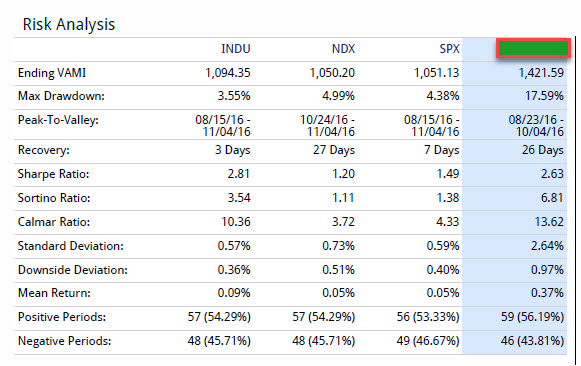Image resolution: width=581 pixels, height=366 pixels.
Task: Click the INDU Sharpe Ratio 2.81 cell
Action: [239, 174]
